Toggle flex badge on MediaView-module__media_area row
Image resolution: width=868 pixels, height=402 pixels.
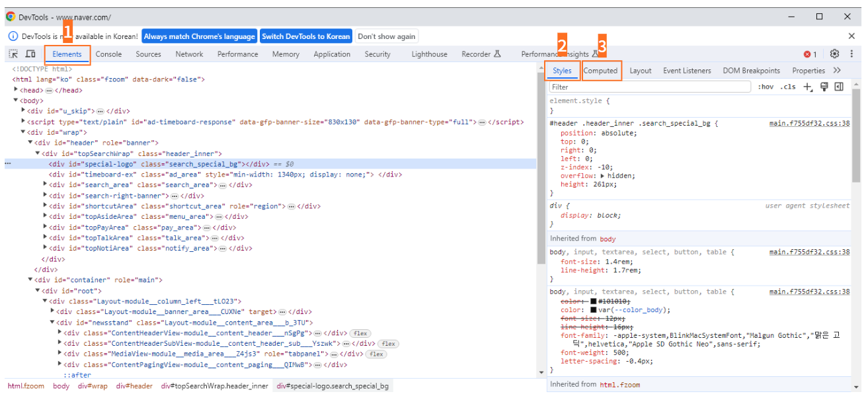pos(376,354)
